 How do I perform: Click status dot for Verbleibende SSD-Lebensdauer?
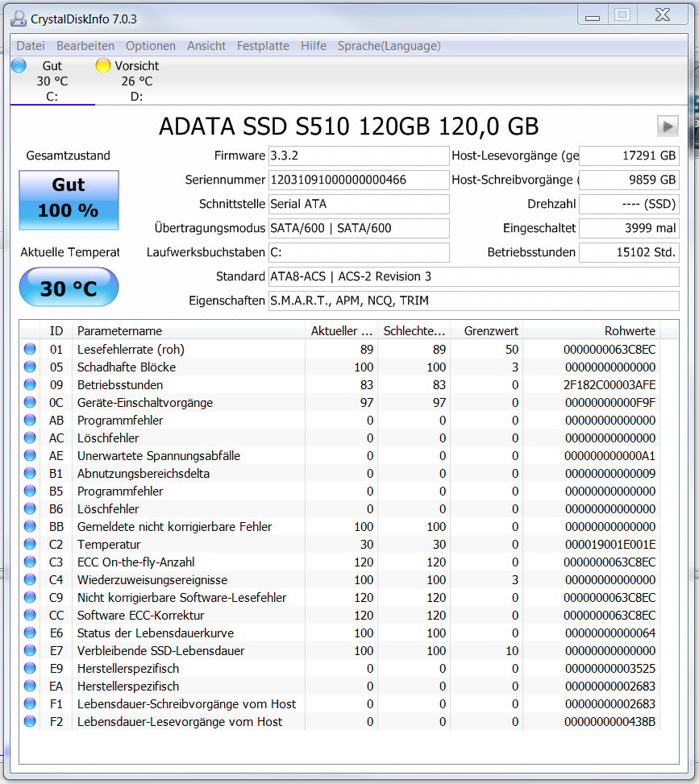pyautogui.click(x=30, y=650)
